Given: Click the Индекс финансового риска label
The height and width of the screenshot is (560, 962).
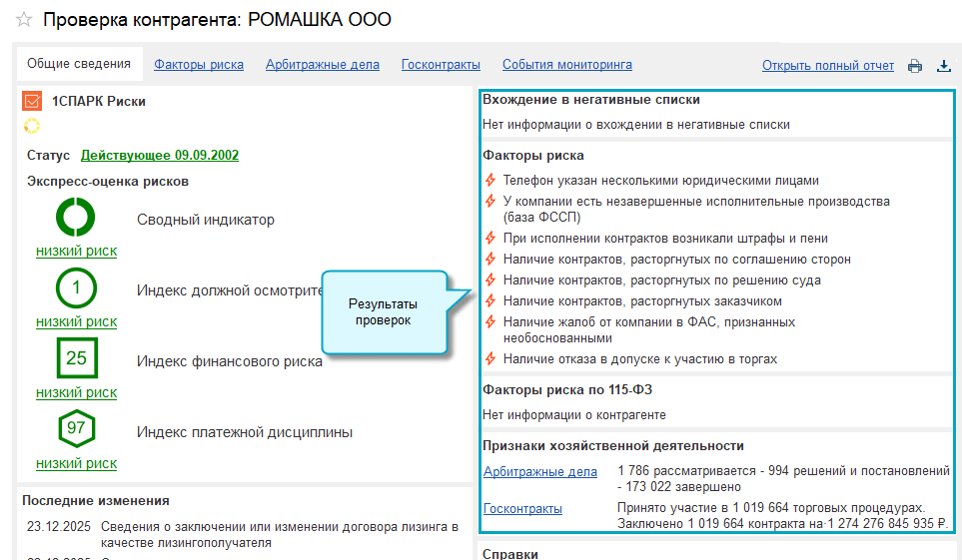Looking at the screenshot, I should tap(230, 361).
